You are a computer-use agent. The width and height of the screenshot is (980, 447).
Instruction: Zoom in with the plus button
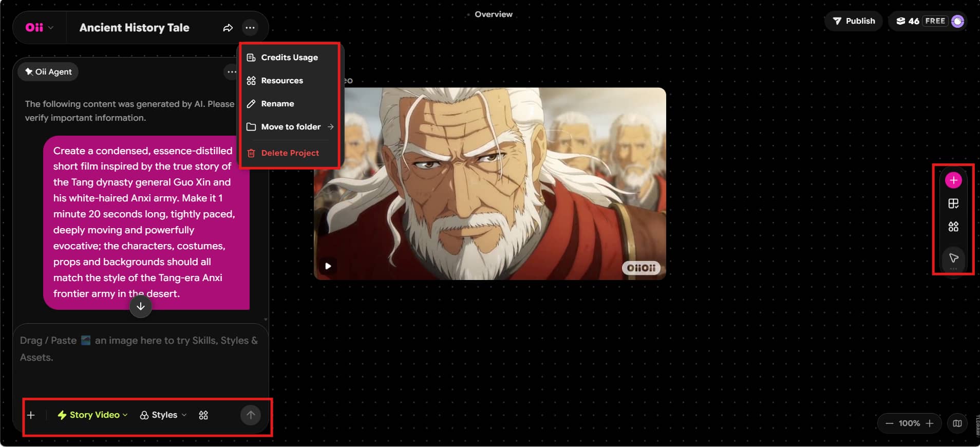pyautogui.click(x=930, y=423)
